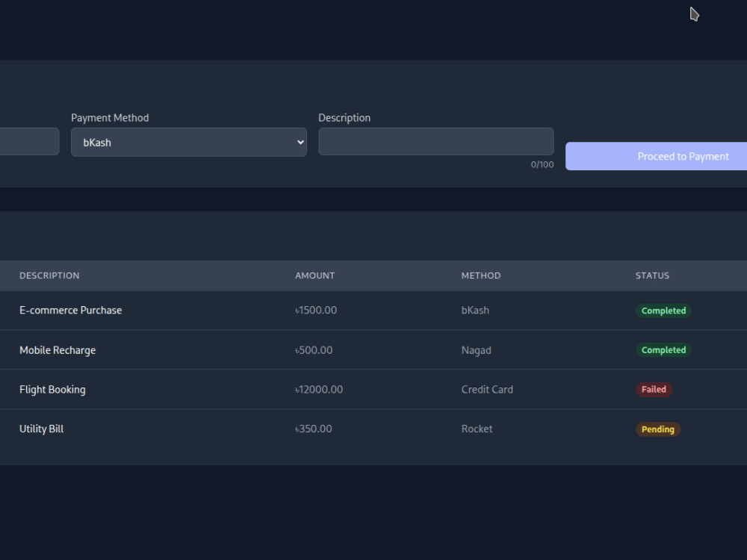
Task: Click the Pending status badge
Action: [658, 429]
